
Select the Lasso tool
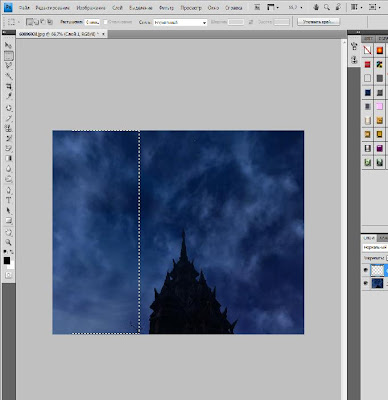(9, 66)
